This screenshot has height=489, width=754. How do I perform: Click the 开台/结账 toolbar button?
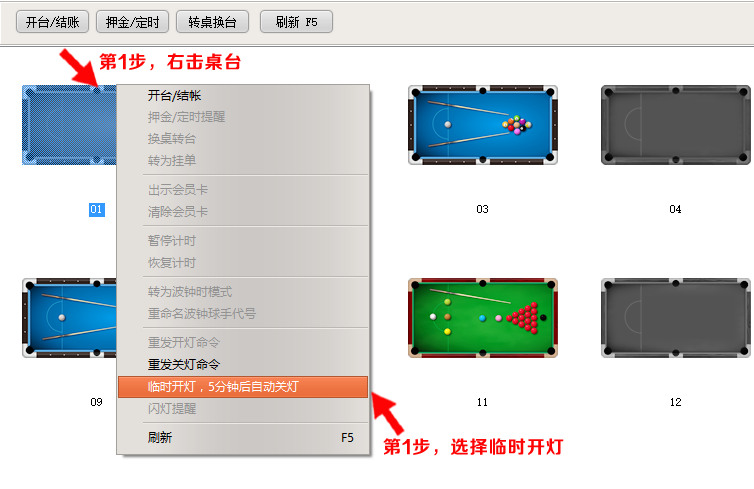tap(52, 22)
